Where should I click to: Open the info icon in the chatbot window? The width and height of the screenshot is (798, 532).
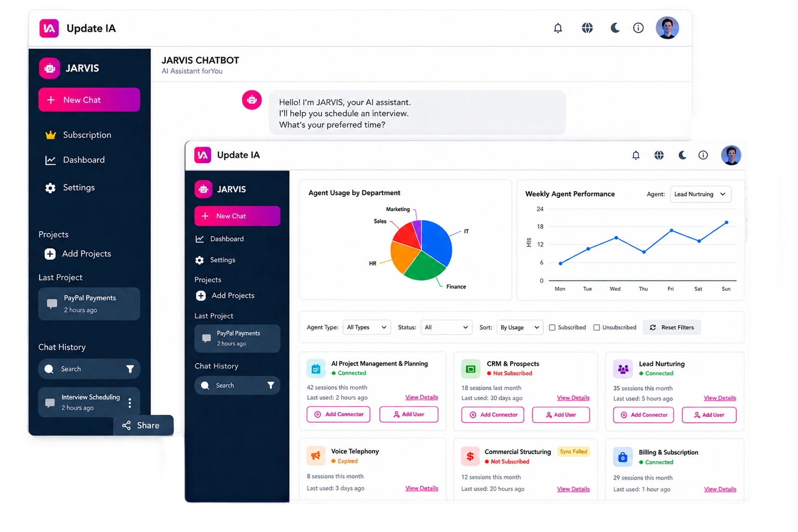pos(639,28)
